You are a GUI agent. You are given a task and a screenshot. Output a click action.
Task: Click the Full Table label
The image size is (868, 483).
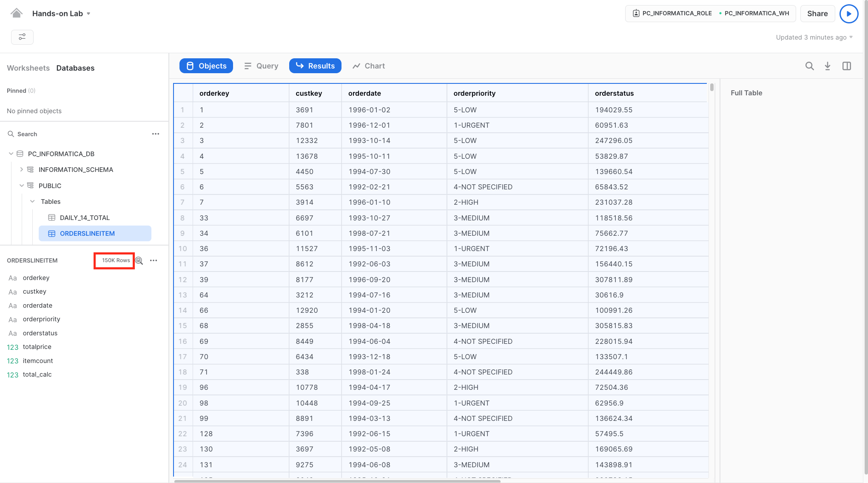pos(746,93)
